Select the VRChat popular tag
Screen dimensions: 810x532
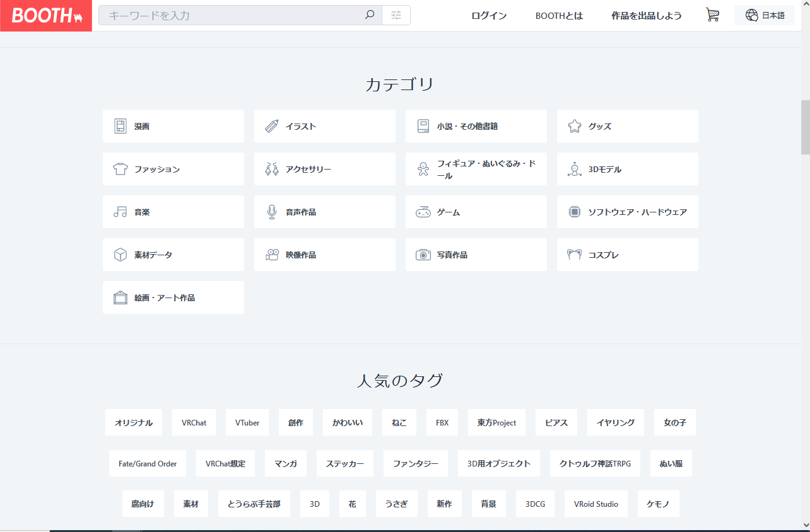tap(194, 422)
